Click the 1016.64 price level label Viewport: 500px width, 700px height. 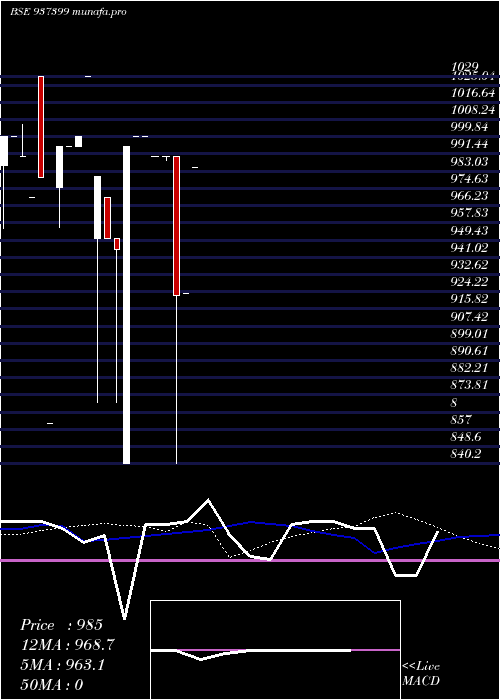point(473,93)
